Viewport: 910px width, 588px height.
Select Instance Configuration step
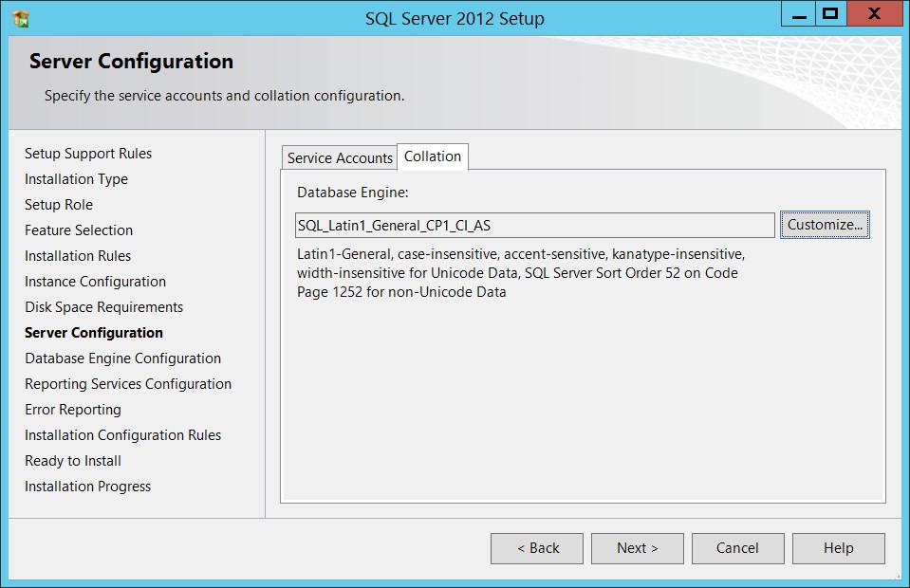click(95, 282)
